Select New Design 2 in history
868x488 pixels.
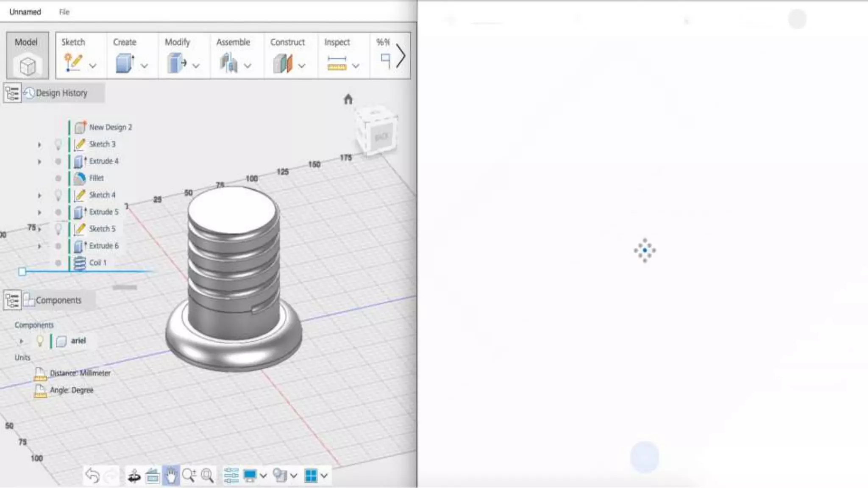click(x=111, y=127)
